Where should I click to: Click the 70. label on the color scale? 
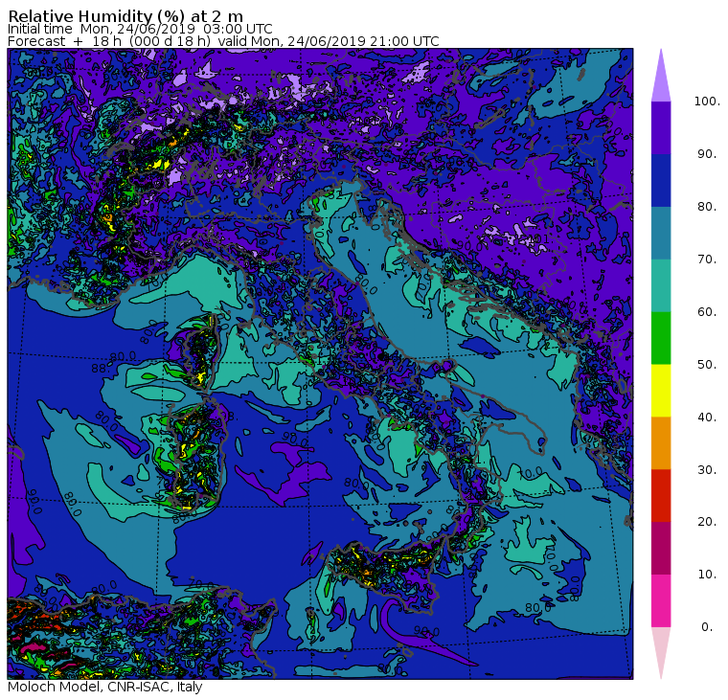tap(707, 259)
